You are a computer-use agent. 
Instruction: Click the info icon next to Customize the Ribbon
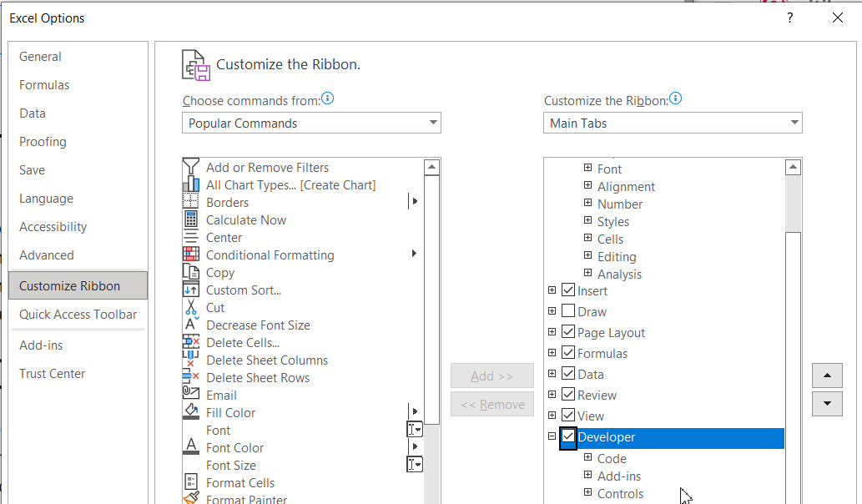pos(677,98)
